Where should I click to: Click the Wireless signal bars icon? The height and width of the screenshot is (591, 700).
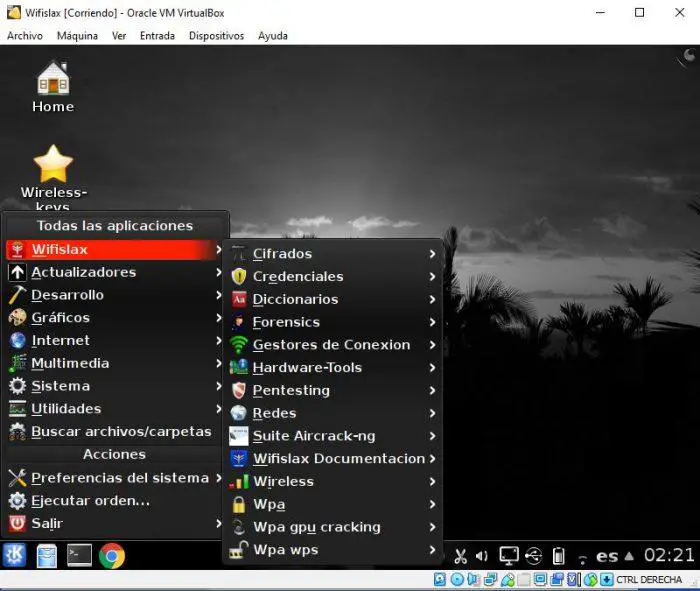(239, 482)
